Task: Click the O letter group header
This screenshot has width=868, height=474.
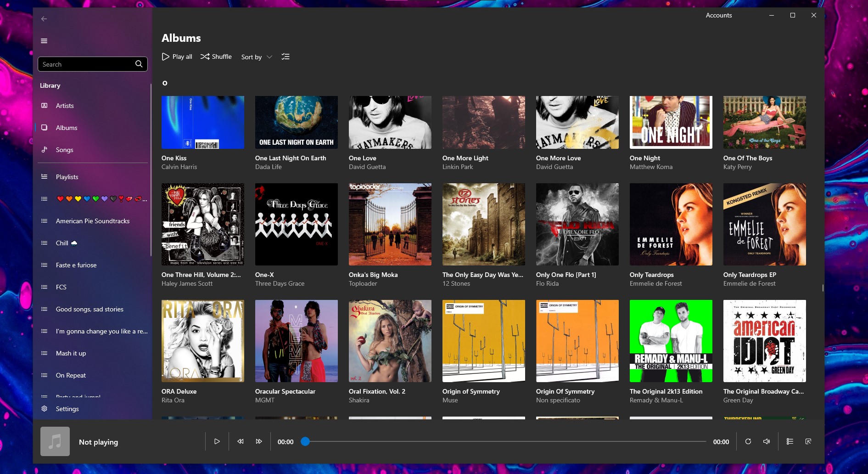Action: (165, 83)
